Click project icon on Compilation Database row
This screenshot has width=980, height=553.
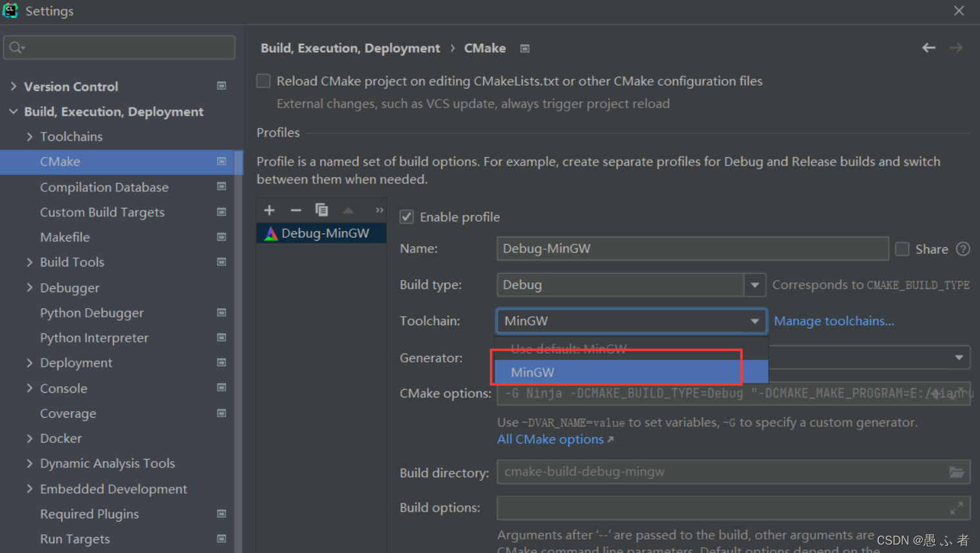221,187
